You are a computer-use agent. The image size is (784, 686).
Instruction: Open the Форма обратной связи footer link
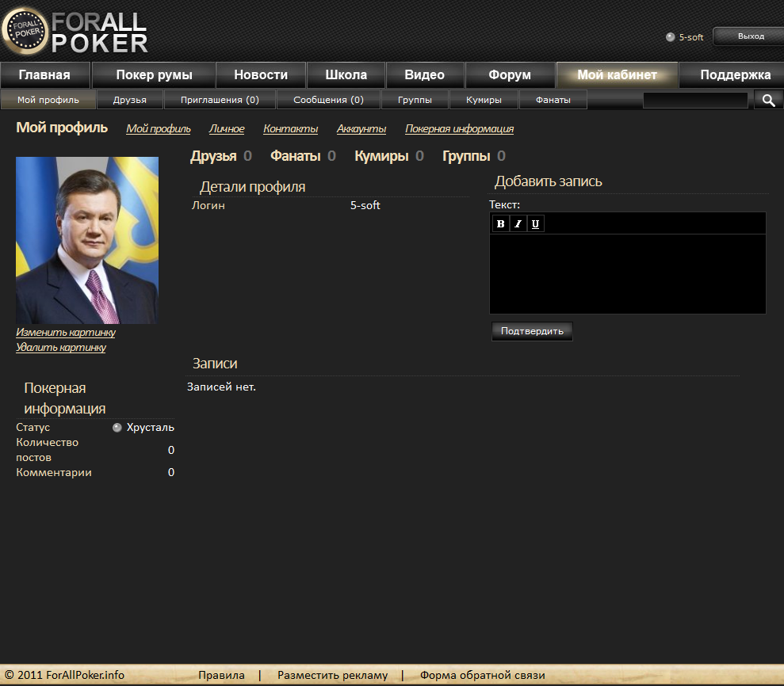pos(483,676)
